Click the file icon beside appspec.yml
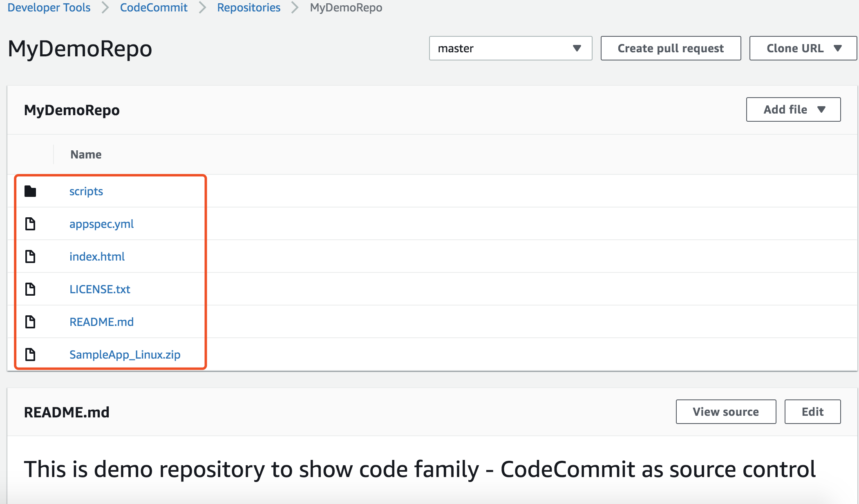This screenshot has height=504, width=859. coord(30,224)
